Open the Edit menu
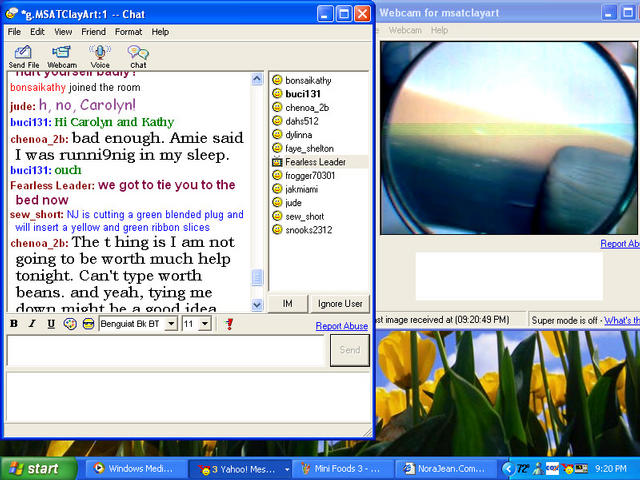 click(37, 32)
